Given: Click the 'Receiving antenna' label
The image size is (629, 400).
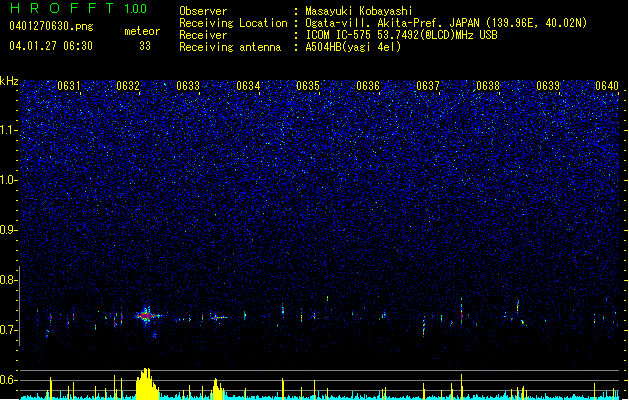Looking at the screenshot, I should (x=230, y=47).
